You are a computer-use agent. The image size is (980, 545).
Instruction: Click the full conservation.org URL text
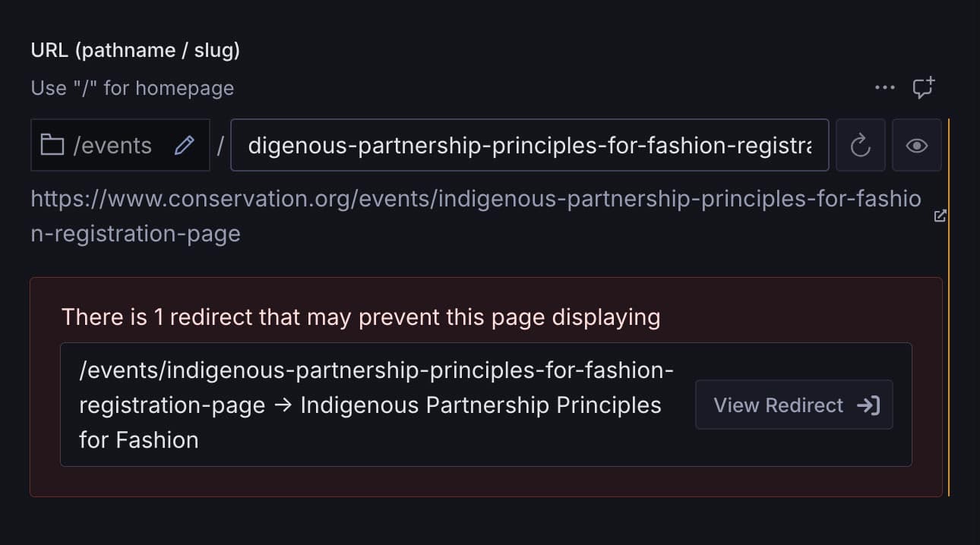pyautogui.click(x=476, y=200)
